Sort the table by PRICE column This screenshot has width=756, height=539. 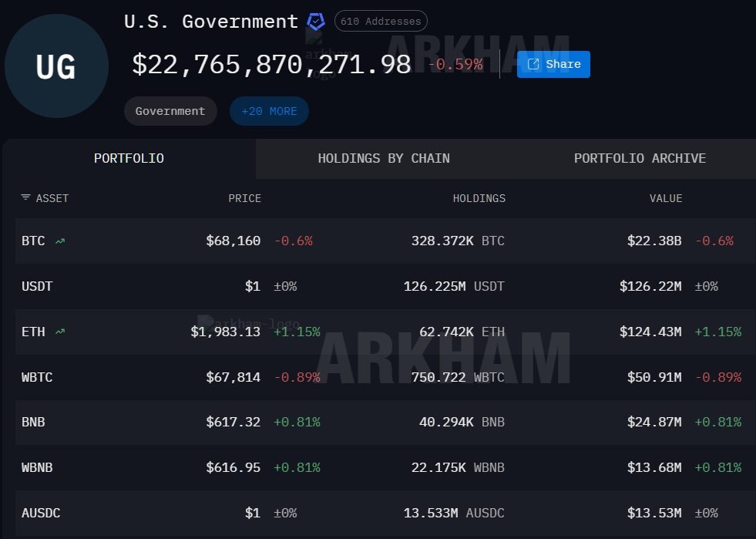pyautogui.click(x=244, y=198)
